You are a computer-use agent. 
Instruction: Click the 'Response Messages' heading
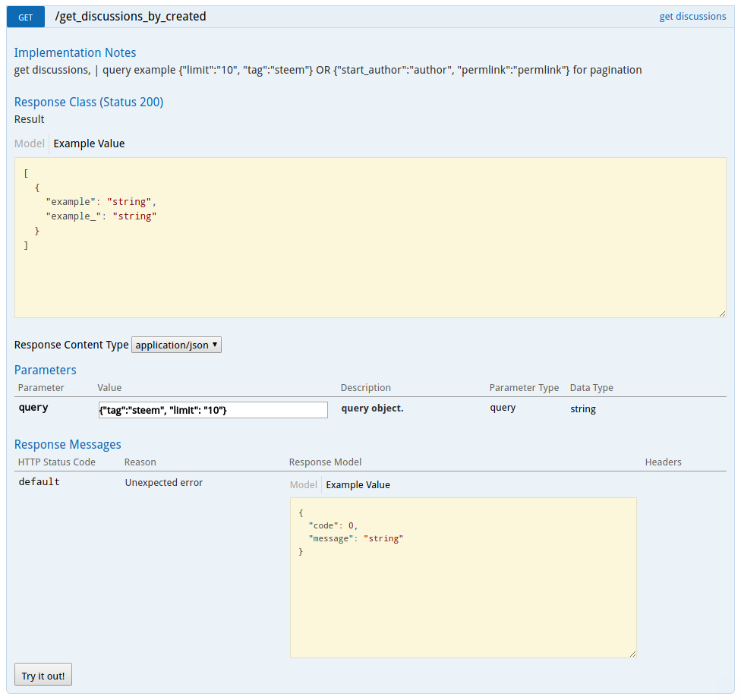tap(68, 444)
